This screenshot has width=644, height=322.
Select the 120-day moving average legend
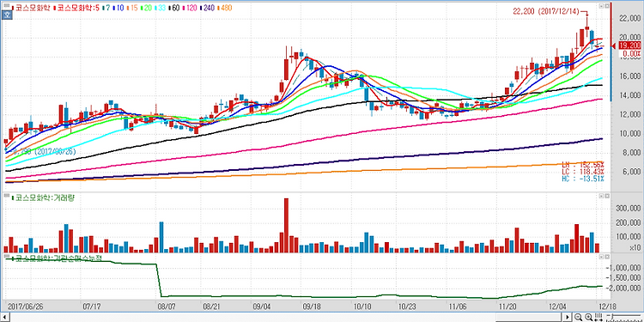pos(191,8)
